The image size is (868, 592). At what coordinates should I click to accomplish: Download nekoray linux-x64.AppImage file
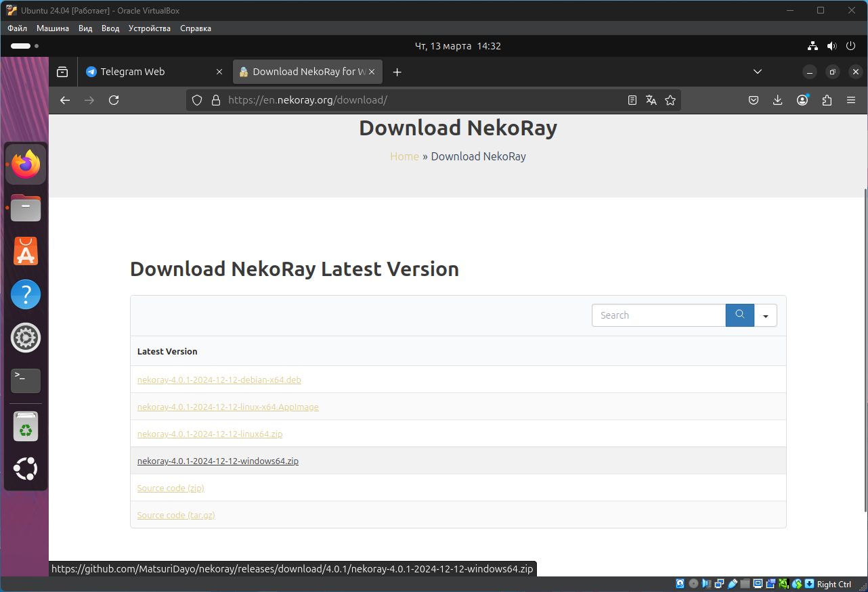[x=228, y=407]
